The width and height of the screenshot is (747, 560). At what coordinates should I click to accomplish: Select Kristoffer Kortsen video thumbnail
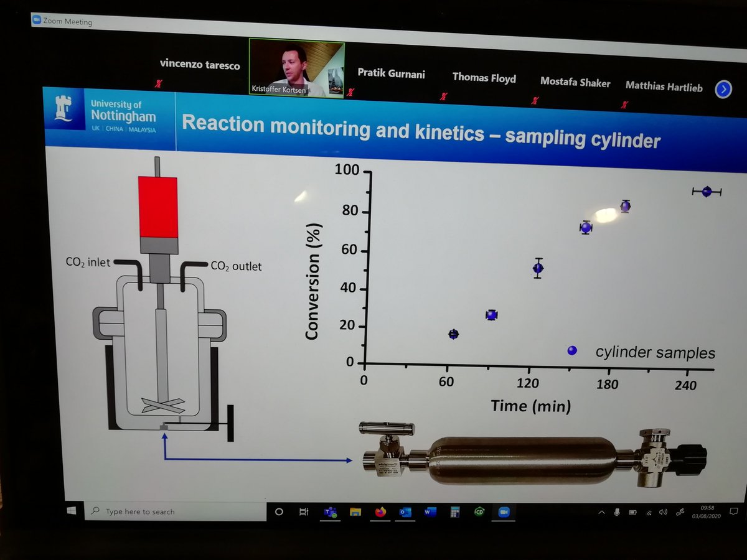point(296,67)
